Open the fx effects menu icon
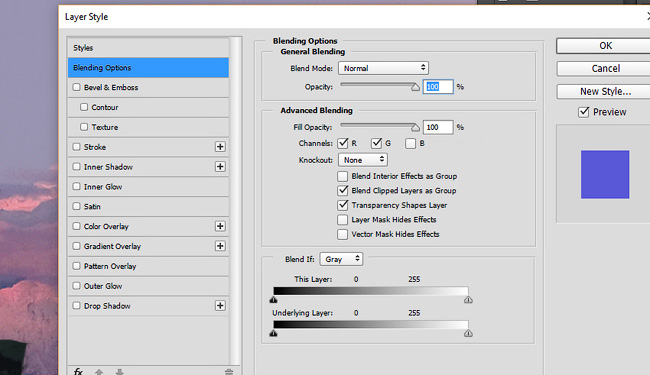 [x=78, y=371]
